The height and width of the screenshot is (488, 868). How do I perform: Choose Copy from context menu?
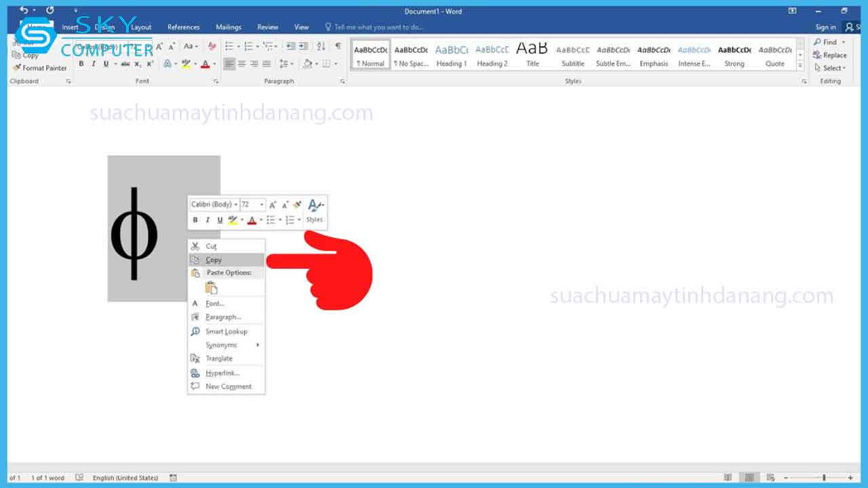(226, 260)
